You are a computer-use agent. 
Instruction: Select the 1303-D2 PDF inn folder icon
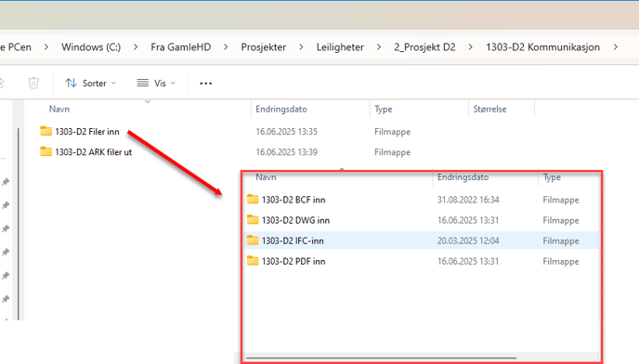coord(253,261)
